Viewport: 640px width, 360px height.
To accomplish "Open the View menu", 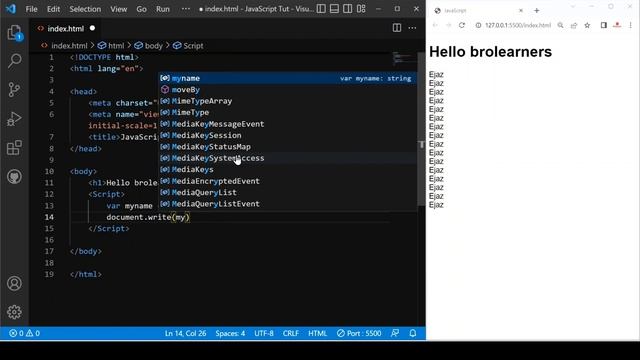I will (x=118, y=9).
